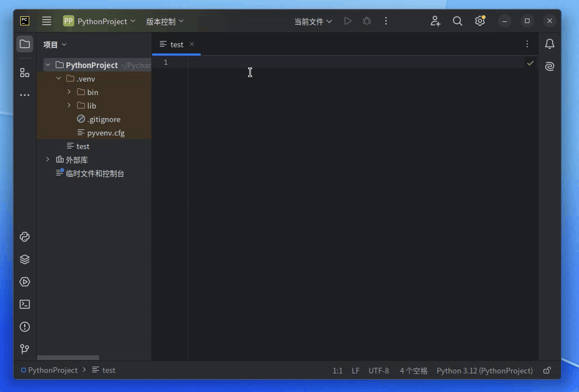This screenshot has width=579, height=392.
Task: Open editor tab options menu
Action: (x=527, y=44)
